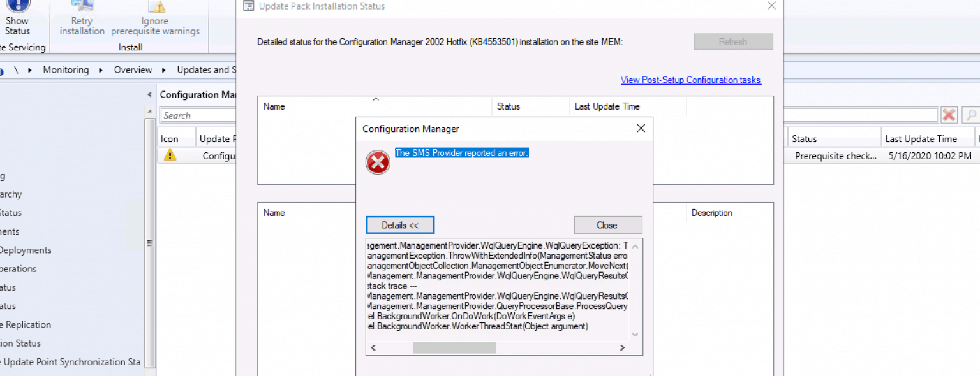Screen dimensions: 980x376
Task: Collapse error details via the Details button
Action: pos(400,224)
